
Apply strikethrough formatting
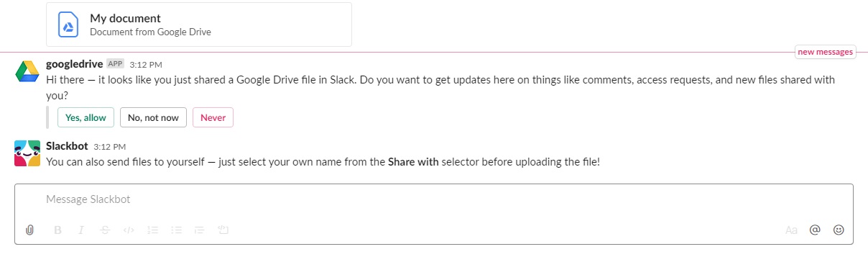coord(105,230)
